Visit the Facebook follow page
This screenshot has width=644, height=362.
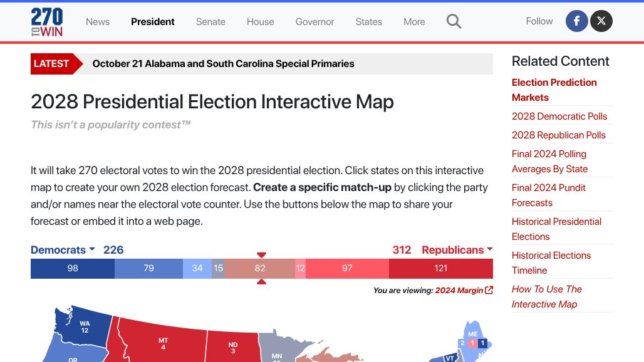576,21
